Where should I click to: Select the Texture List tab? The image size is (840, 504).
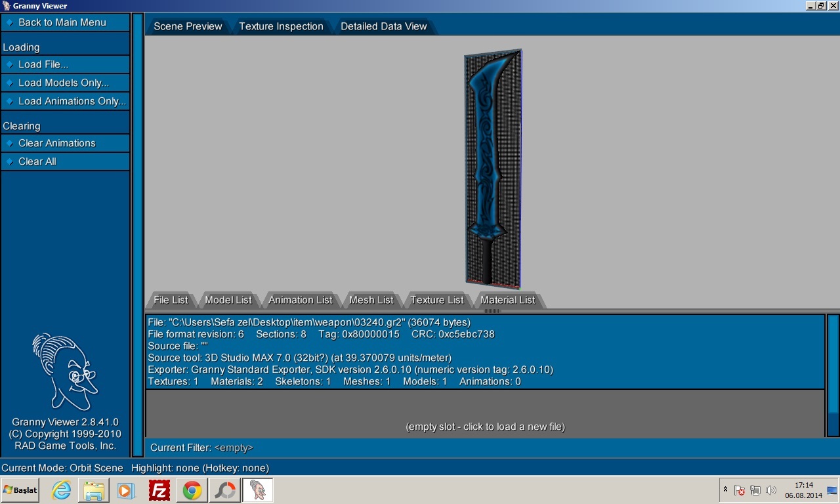[436, 300]
